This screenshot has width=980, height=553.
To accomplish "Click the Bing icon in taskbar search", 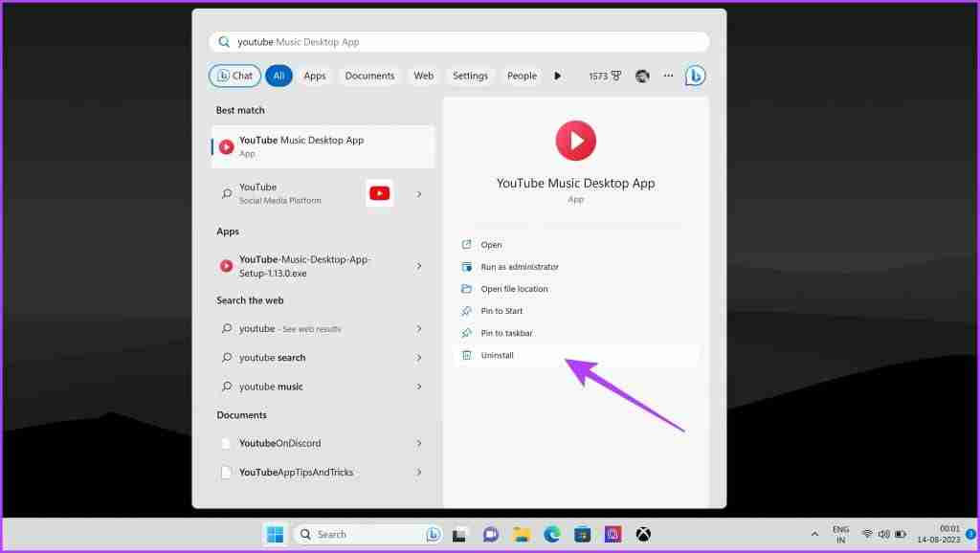I will (x=433, y=534).
